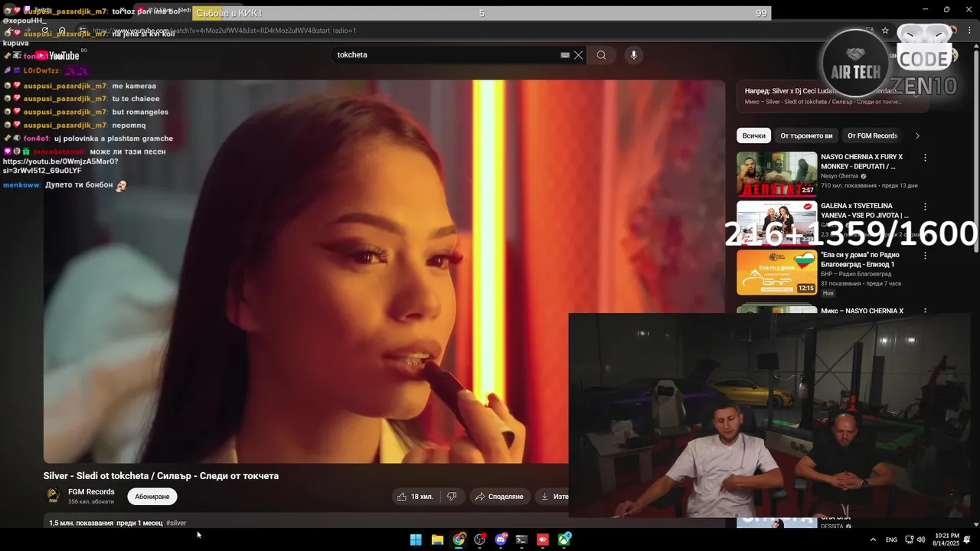This screenshot has width=980, height=551.
Task: Open the volume speaker tray icon
Action: 920,540
